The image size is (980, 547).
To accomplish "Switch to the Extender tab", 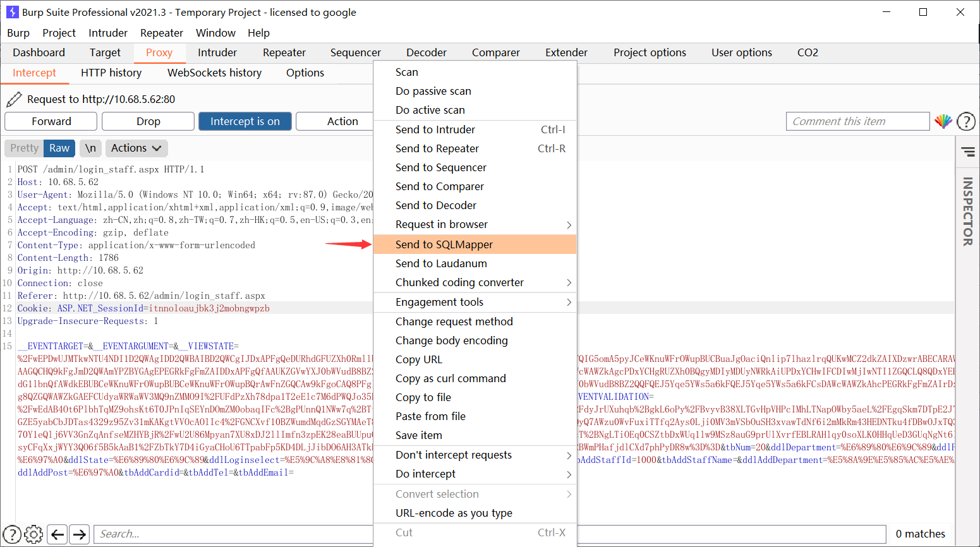I will pos(567,52).
